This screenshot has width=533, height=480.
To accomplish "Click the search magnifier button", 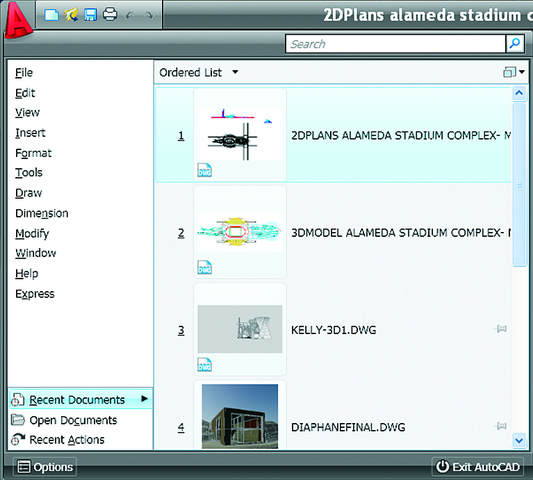I will (515, 44).
